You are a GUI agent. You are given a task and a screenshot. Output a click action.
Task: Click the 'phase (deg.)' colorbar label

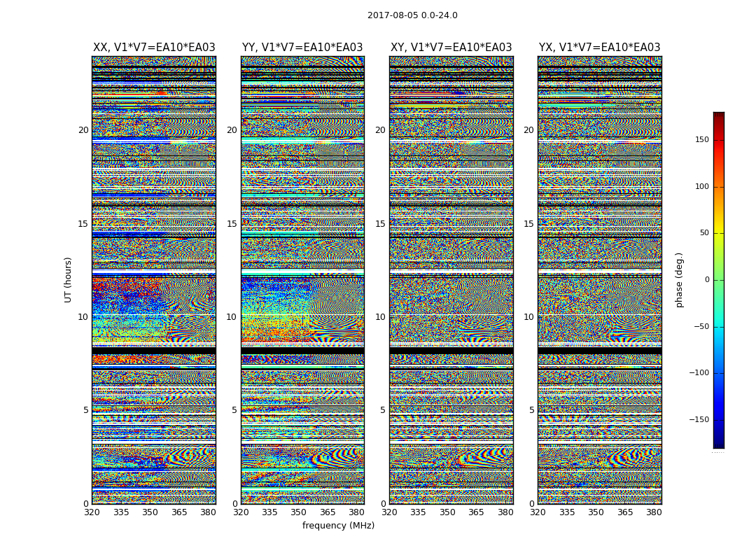coord(679,280)
